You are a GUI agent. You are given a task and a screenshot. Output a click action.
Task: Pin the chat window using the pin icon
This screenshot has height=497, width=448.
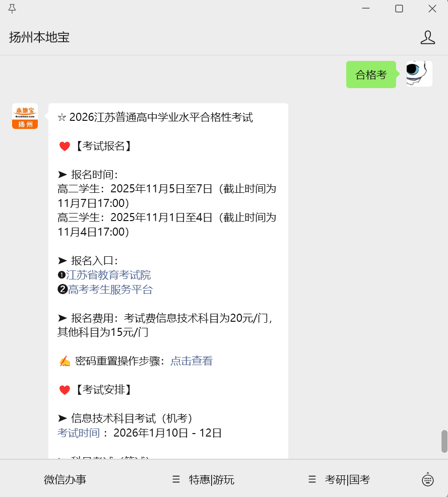click(13, 8)
